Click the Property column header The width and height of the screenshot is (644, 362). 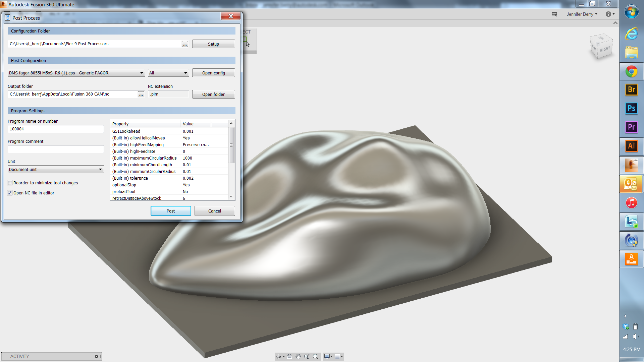[145, 124]
